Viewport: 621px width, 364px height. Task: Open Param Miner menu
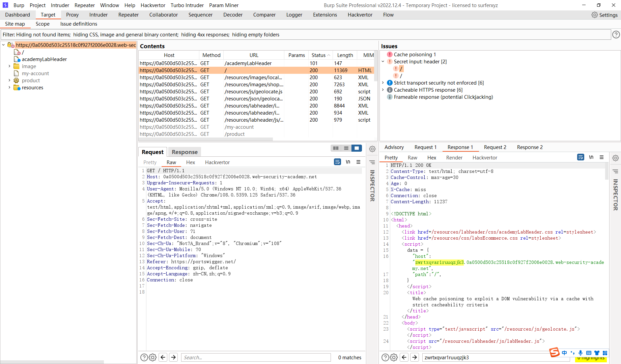click(x=224, y=5)
